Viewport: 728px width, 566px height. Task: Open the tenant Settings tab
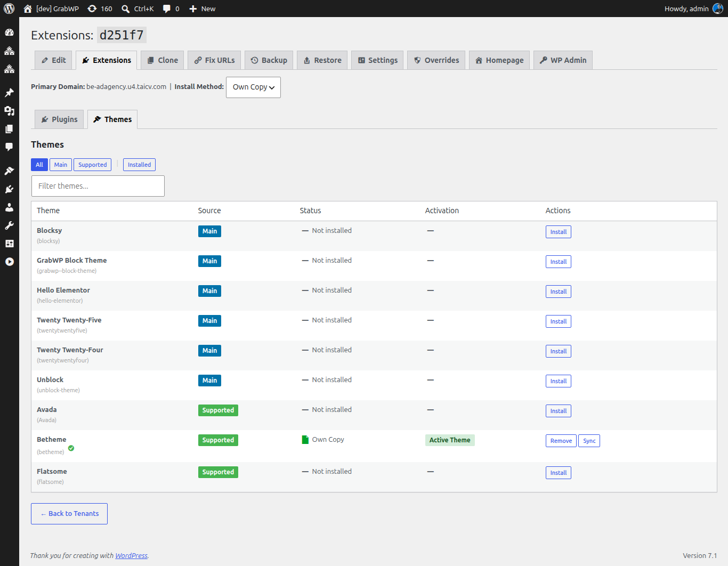(378, 60)
